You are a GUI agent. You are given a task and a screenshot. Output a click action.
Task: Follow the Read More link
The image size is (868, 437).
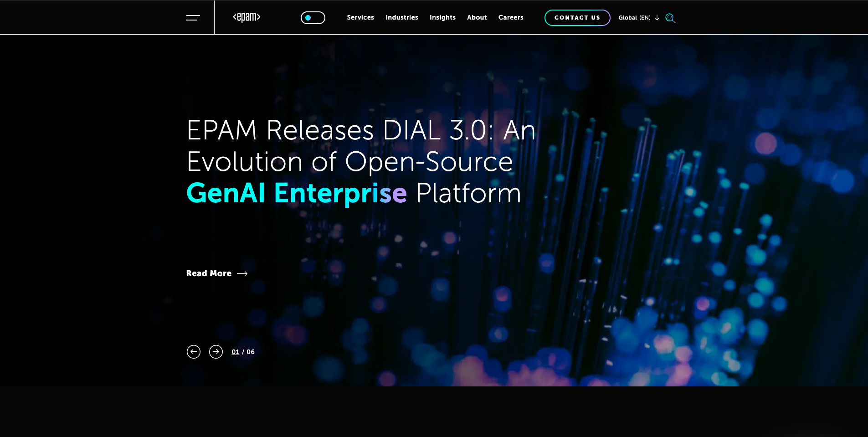pos(209,273)
